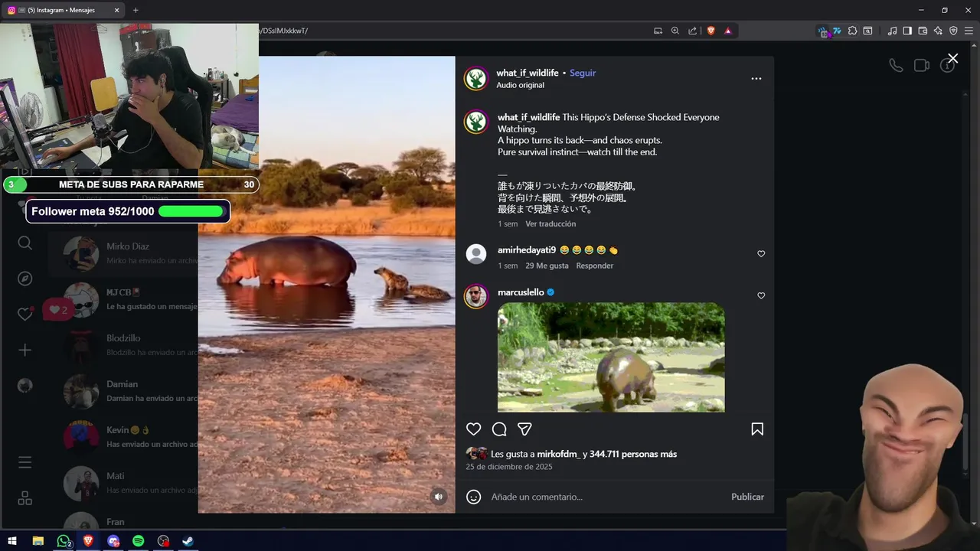
Task: Click Publicar to post the comment
Action: coord(747,497)
